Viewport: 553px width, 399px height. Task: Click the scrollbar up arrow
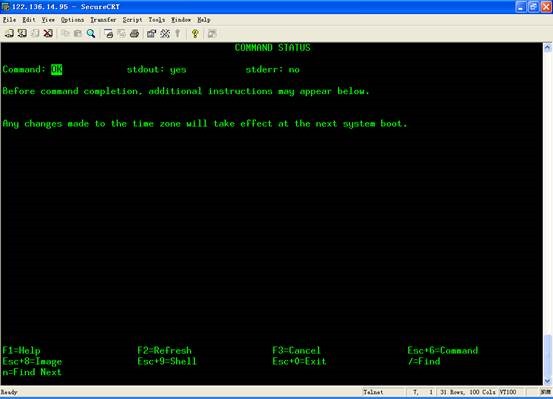(x=547, y=47)
